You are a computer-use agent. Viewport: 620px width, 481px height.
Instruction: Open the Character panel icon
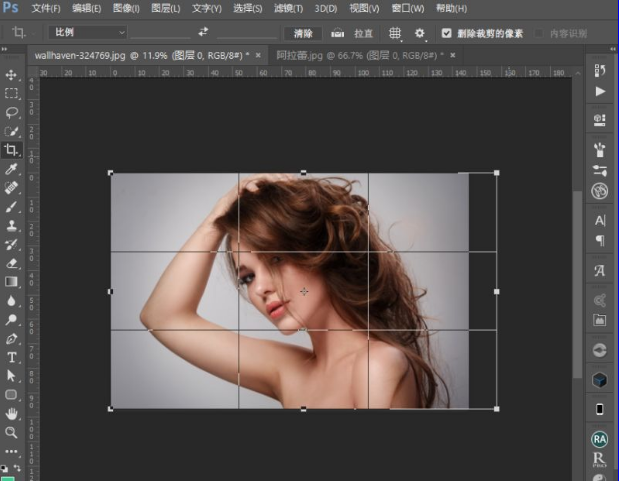600,220
